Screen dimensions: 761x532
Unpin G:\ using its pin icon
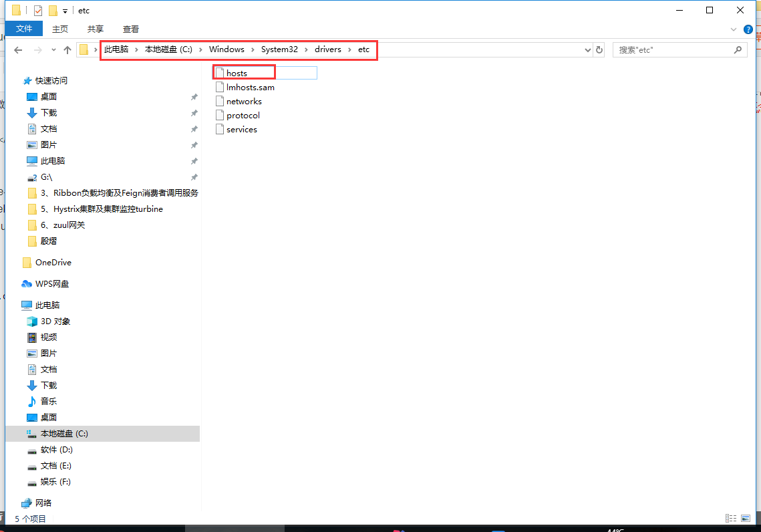[194, 177]
